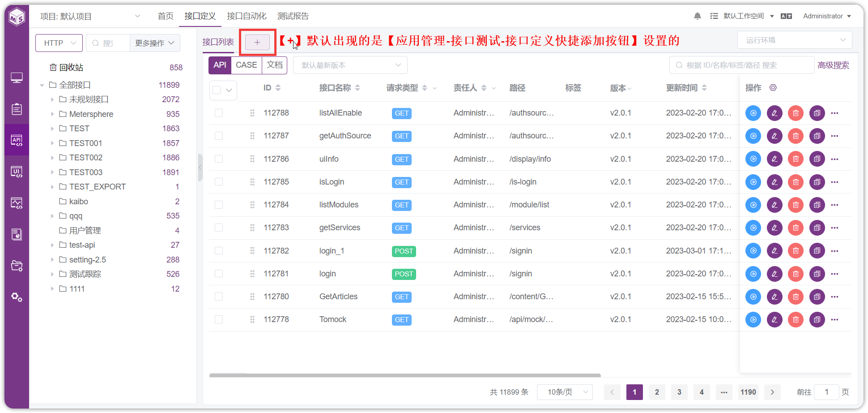The image size is (868, 413).
Task: Expand the Metersphere folder node
Action: tap(52, 114)
